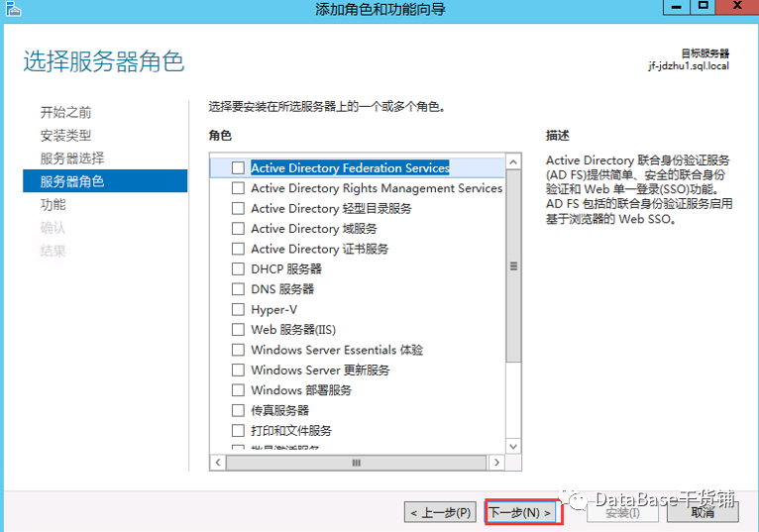Check the Web 服务器(IIS) checkbox
Screen dimensions: 759x532
[238, 330]
